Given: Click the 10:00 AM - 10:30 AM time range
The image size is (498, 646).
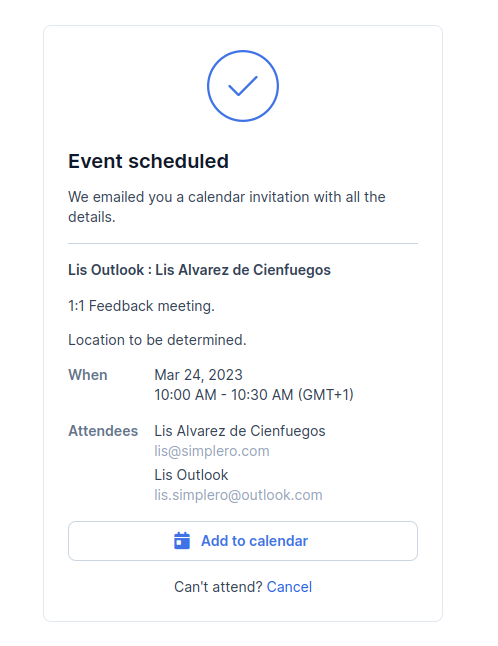Looking at the screenshot, I should pos(224,395).
